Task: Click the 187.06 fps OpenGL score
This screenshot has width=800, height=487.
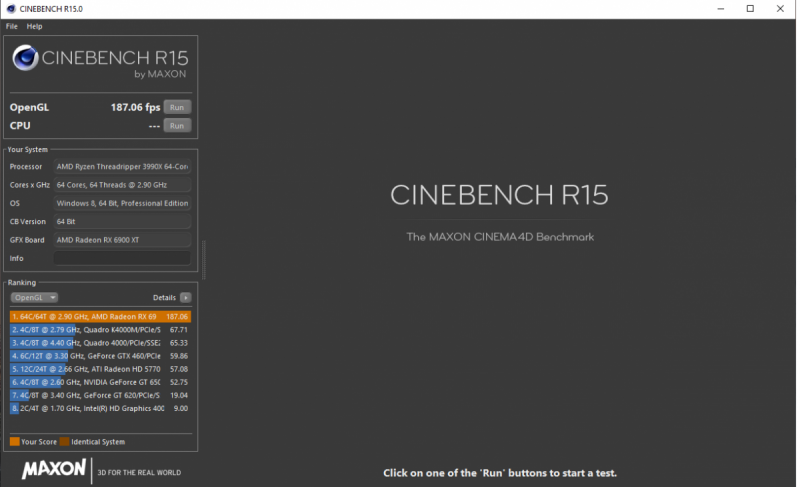Action: tap(135, 107)
